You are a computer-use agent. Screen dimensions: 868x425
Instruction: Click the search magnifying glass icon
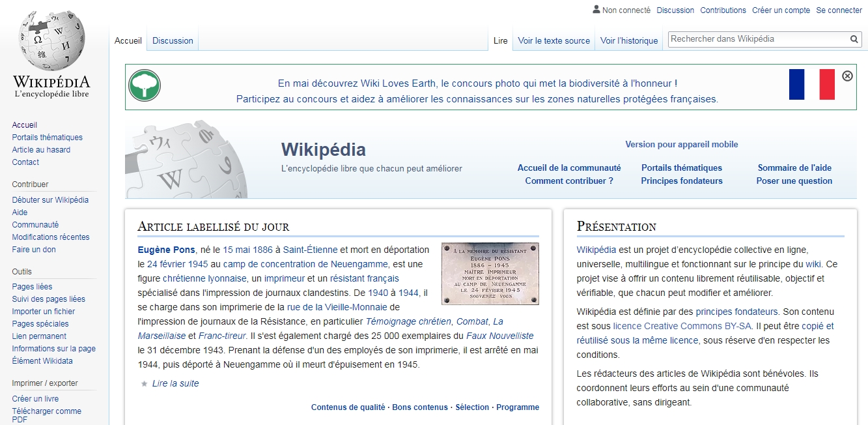(x=854, y=39)
